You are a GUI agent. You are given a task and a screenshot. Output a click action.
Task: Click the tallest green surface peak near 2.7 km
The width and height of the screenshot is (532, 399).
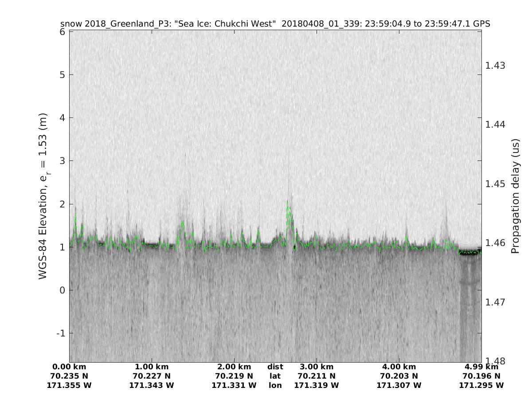288,203
